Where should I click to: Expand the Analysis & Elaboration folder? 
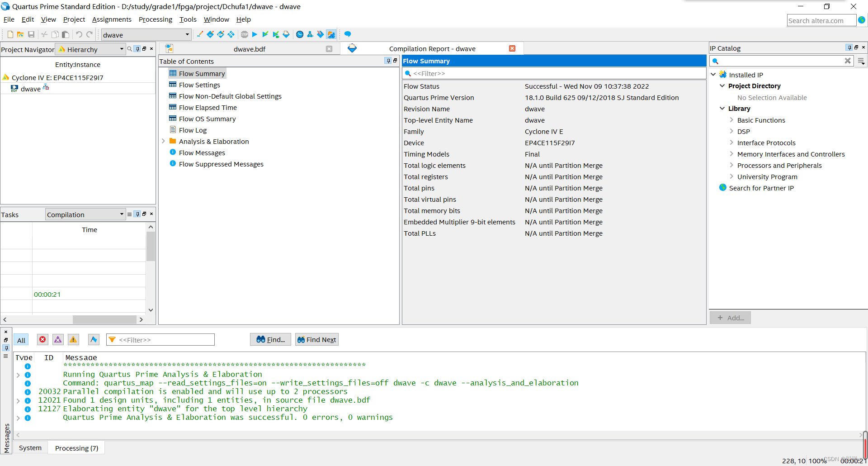coord(163,141)
